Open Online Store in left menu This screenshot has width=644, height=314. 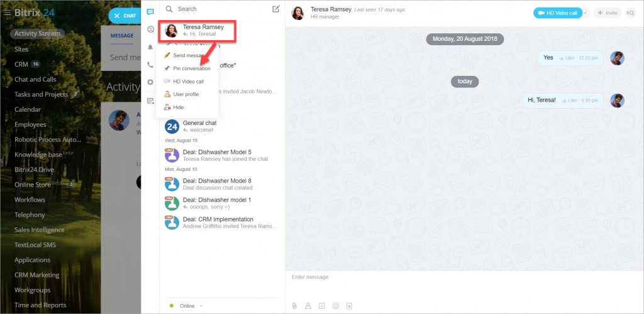[x=33, y=185]
